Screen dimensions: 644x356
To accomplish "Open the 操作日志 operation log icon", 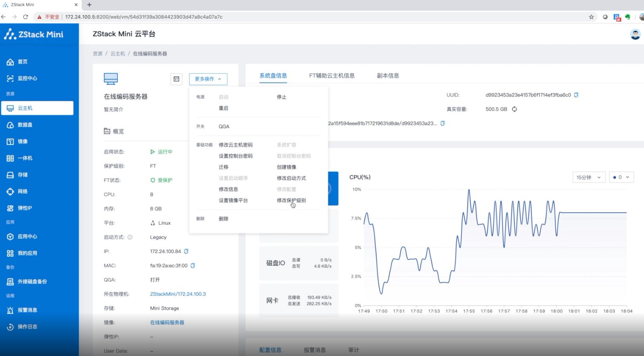I will pos(10,327).
